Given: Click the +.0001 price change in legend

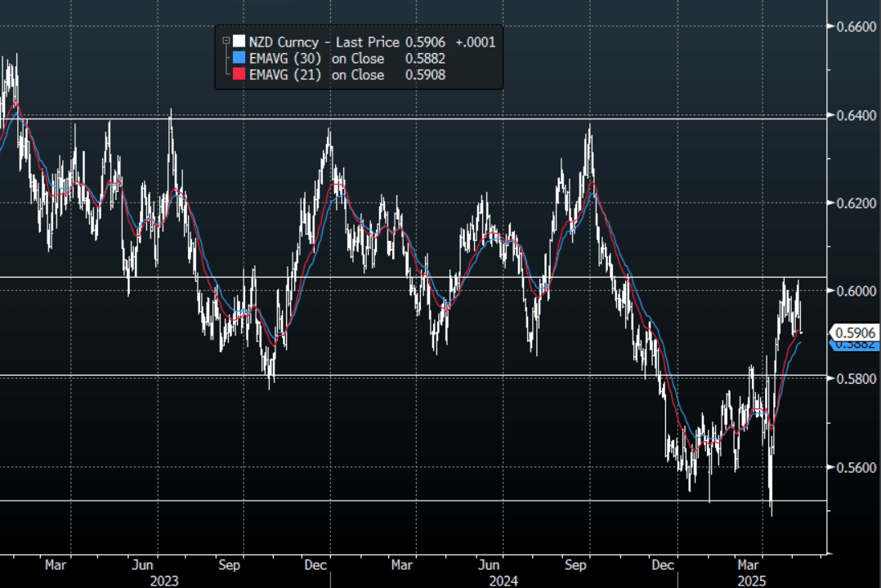Looking at the screenshot, I should click(476, 42).
